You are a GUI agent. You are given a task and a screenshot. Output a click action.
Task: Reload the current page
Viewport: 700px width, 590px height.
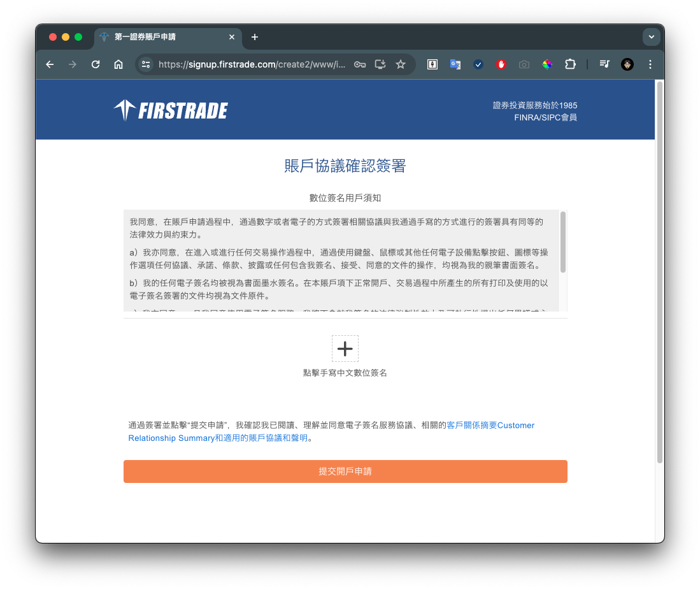coord(96,64)
